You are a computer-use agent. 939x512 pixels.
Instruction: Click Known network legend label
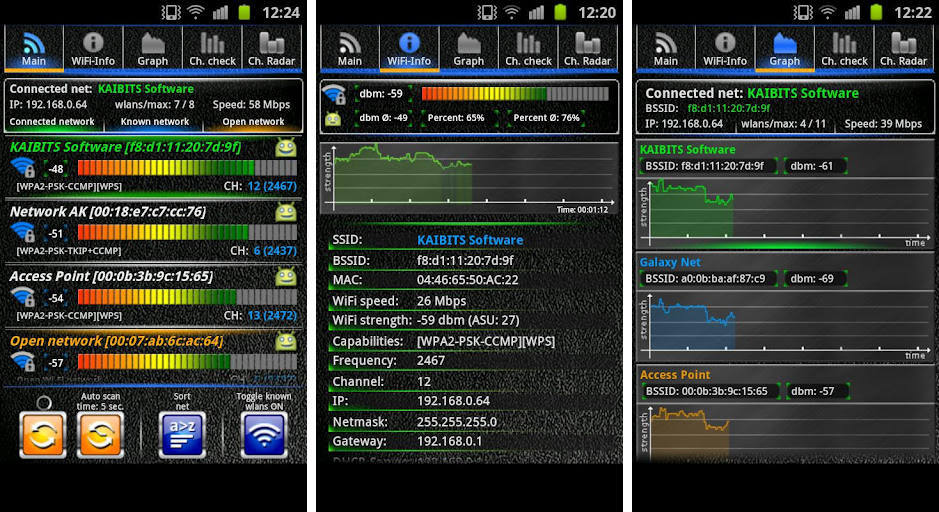[x=155, y=122]
